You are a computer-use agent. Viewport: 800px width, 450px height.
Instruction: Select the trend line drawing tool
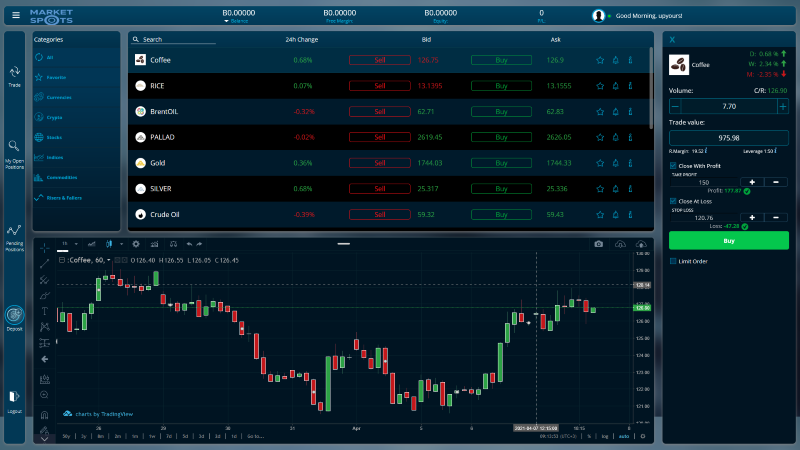(x=45, y=263)
